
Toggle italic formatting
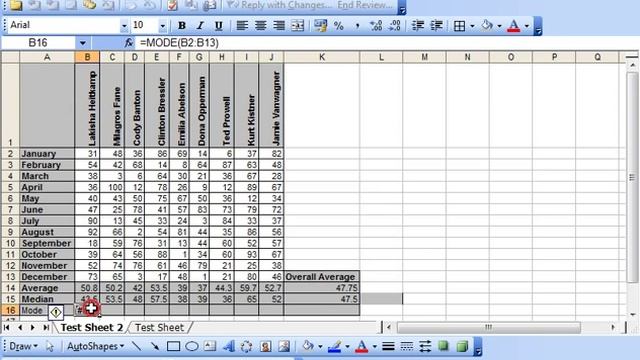click(200, 26)
